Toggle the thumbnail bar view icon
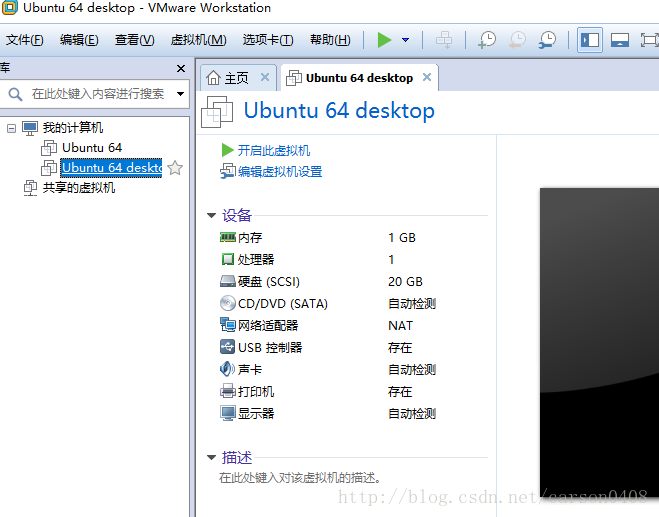Image resolution: width=659 pixels, height=517 pixels. (619, 40)
